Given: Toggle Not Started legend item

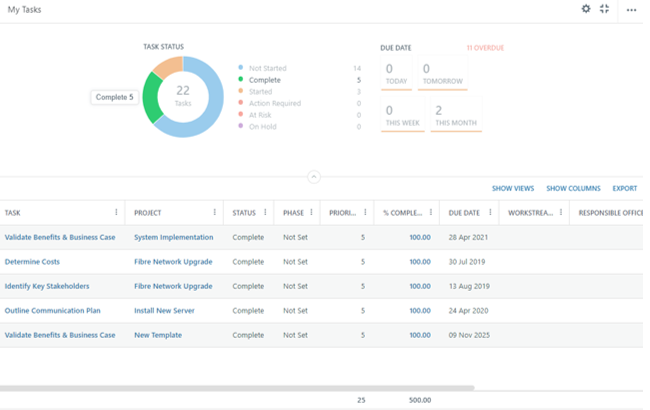Looking at the screenshot, I should point(267,68).
